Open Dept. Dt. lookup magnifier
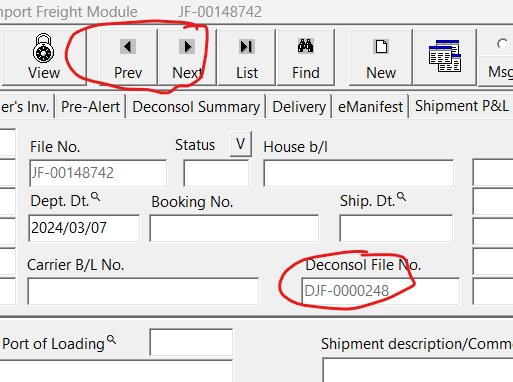Viewport: 513px width, 382px height. 95,197
